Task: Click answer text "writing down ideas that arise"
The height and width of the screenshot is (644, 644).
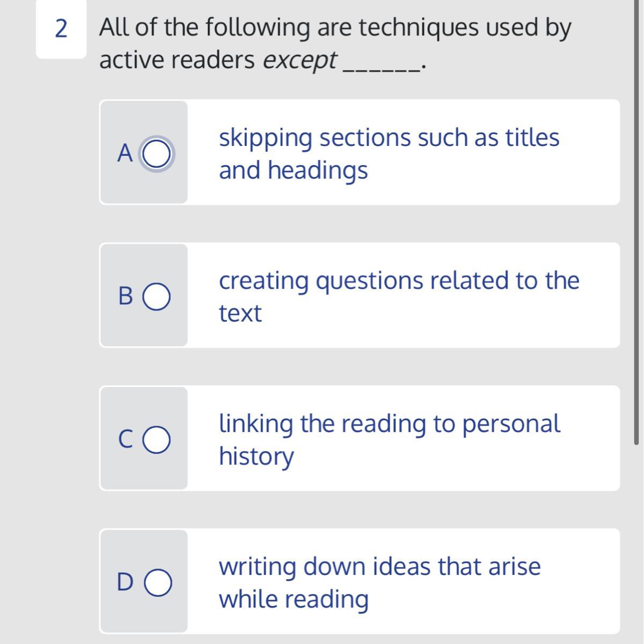Action: click(379, 567)
